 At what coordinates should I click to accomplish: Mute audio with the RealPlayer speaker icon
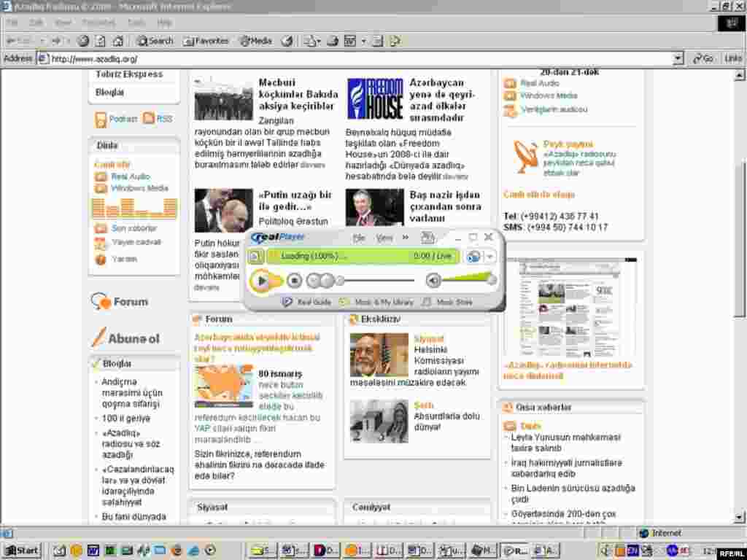click(433, 280)
